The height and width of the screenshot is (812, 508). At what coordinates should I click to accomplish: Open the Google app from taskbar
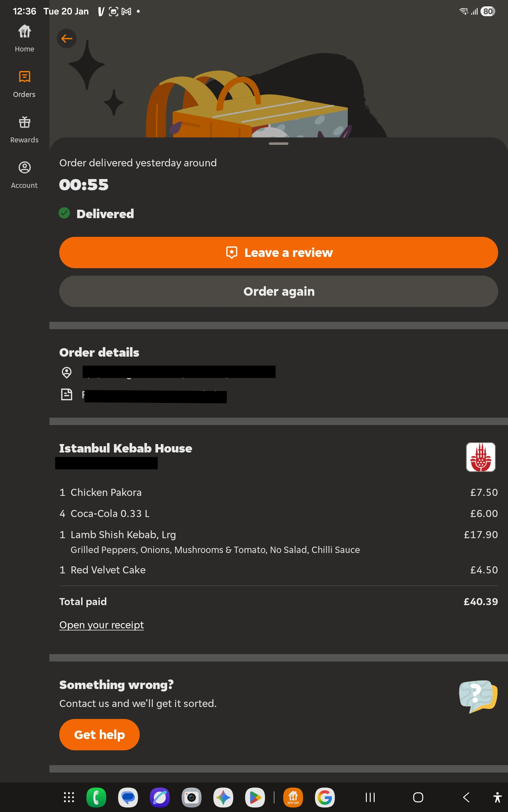[325, 797]
